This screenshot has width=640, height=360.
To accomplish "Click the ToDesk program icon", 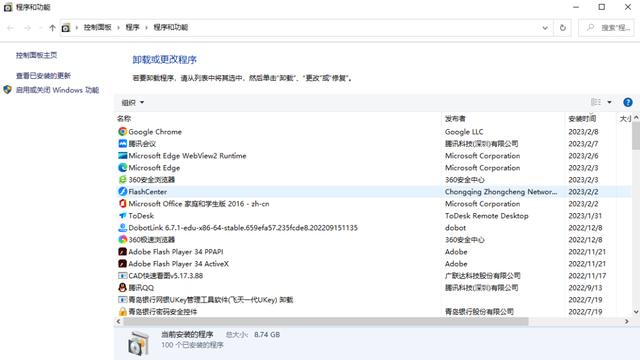I will (122, 216).
